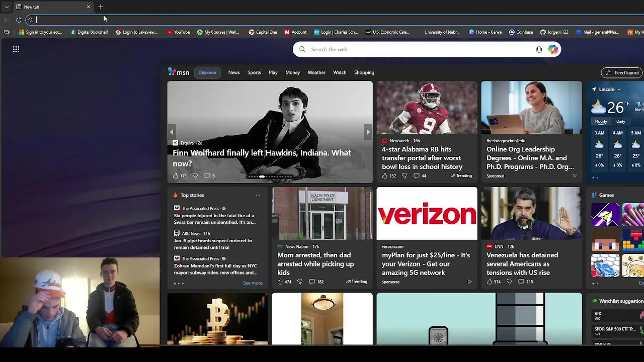The image size is (644, 362).
Task: Open comments on Mom arrested article
Action: (316, 282)
